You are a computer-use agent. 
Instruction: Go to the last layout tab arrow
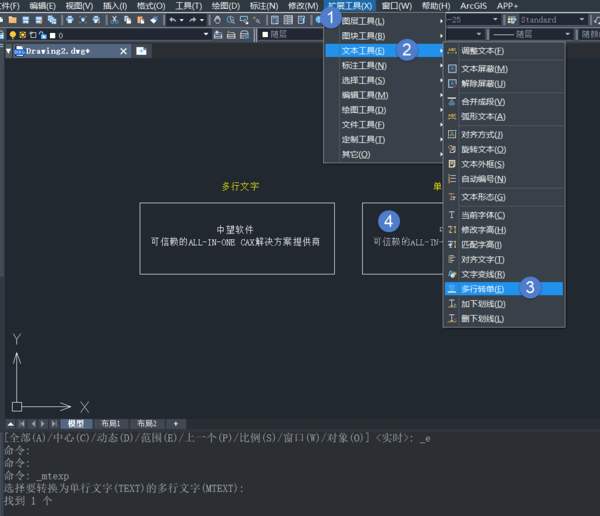[54, 424]
